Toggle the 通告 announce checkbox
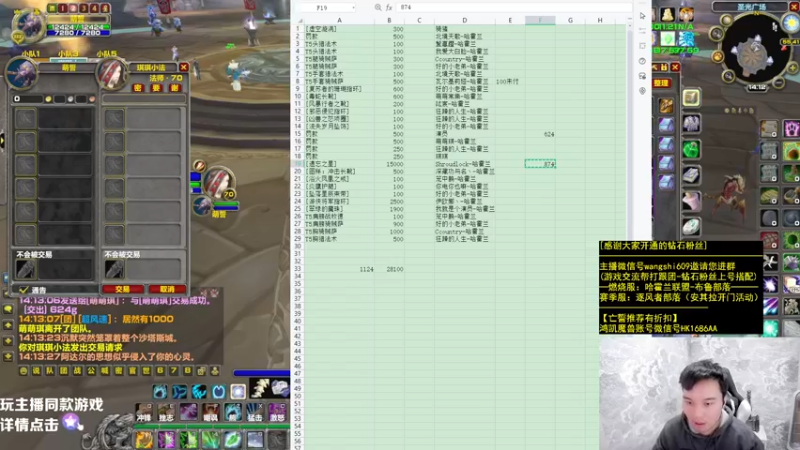The height and width of the screenshot is (450, 800). click(23, 290)
